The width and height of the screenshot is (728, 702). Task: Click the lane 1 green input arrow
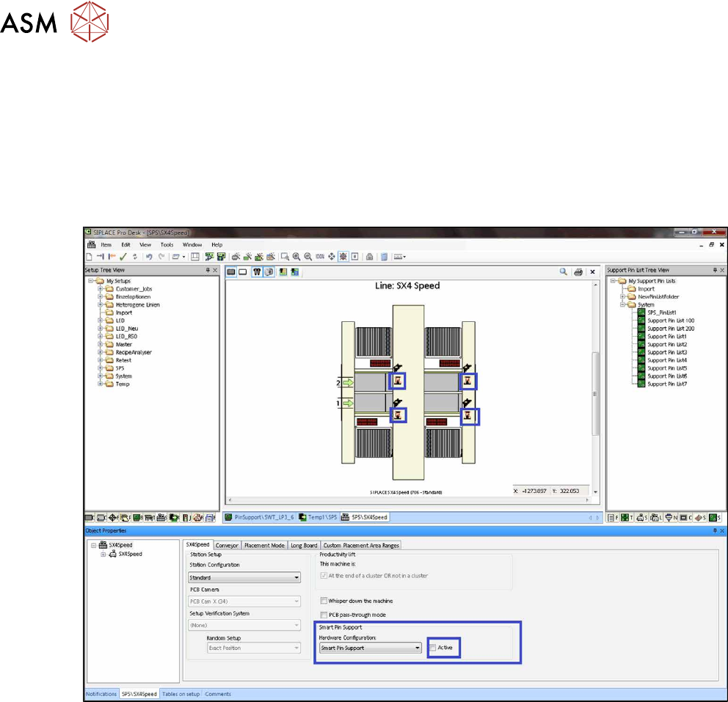pos(348,403)
